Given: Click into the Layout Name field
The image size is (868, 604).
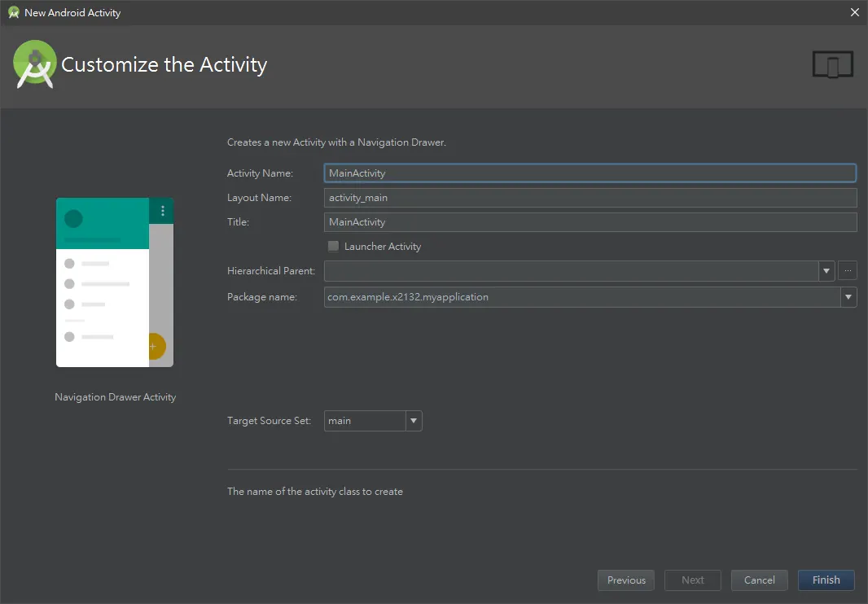Looking at the screenshot, I should pos(590,198).
